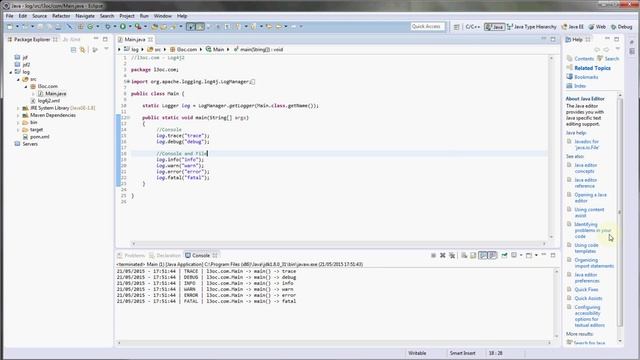Click the New Java class green icon
This screenshot has height=360, width=640.
tap(90, 27)
